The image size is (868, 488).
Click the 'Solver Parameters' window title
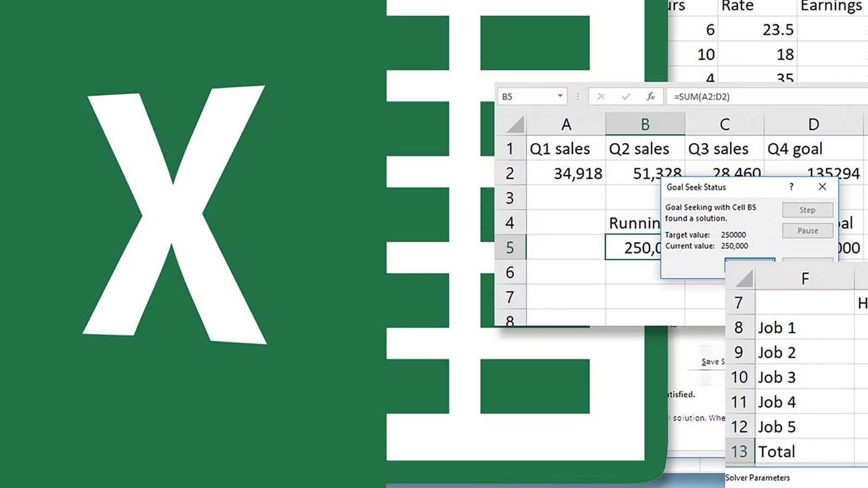[757, 478]
